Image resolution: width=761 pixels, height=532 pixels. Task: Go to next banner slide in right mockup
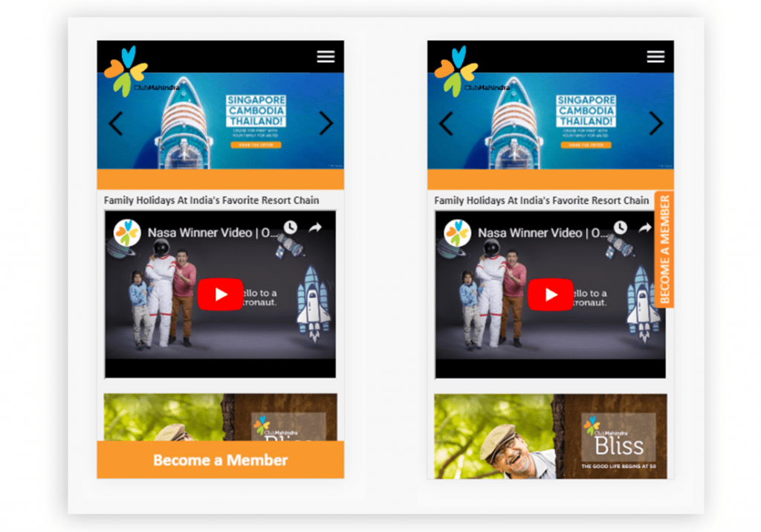(x=655, y=123)
